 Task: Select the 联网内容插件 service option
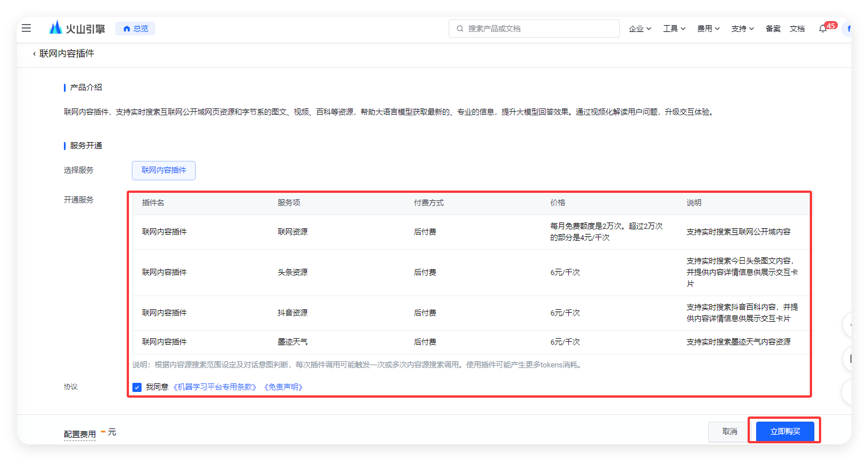[164, 170]
